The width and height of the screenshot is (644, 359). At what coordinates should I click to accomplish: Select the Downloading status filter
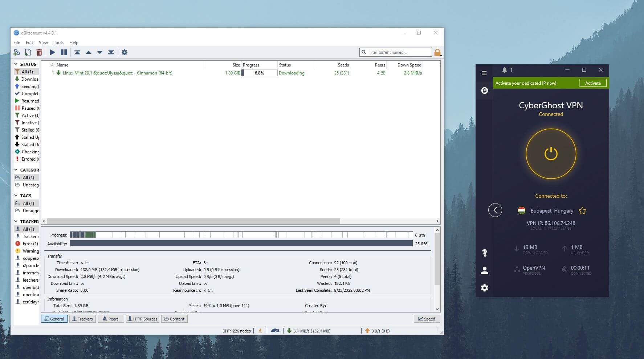27,79
